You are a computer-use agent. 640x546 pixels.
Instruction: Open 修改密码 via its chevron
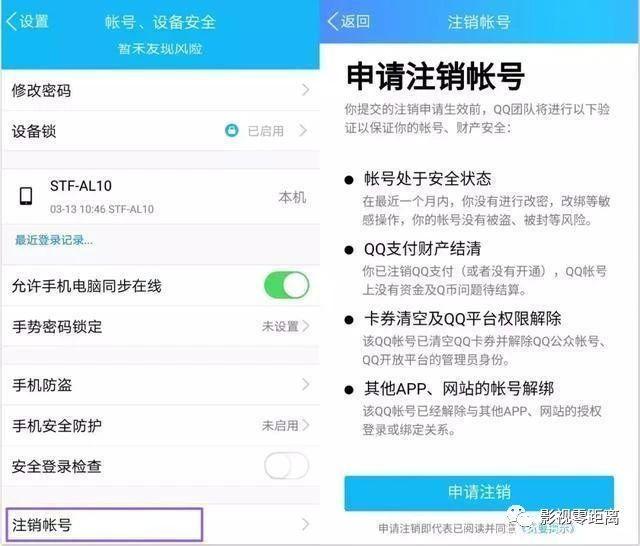(x=305, y=90)
